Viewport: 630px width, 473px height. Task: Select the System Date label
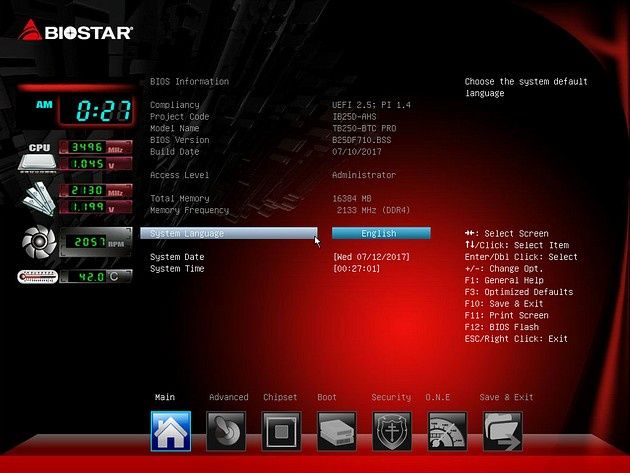pyautogui.click(x=177, y=257)
